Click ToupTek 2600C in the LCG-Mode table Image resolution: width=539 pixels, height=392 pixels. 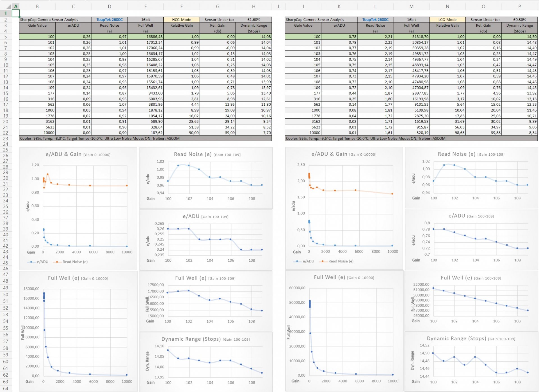pyautogui.click(x=375, y=20)
